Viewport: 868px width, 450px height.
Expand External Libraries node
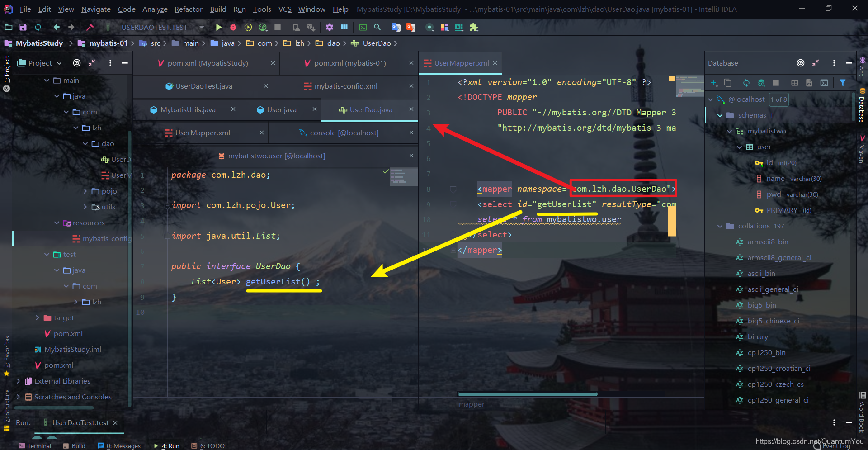click(x=18, y=381)
